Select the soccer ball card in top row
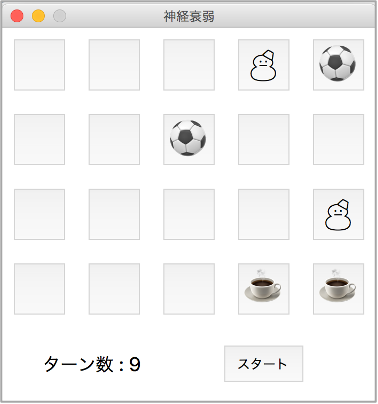The height and width of the screenshot is (404, 378). 338,65
